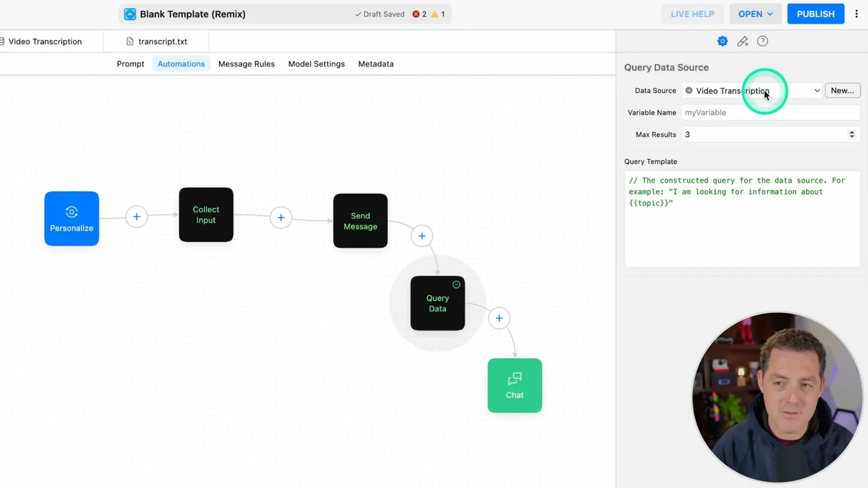868x488 pixels.
Task: Switch to the Metadata tab
Action: pyautogui.click(x=376, y=64)
